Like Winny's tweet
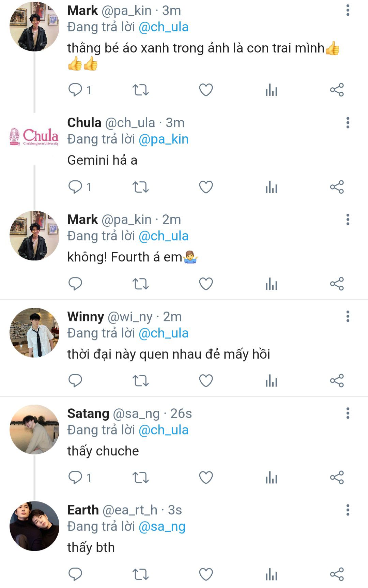Viewport: 368px width, 588px height. [206, 381]
